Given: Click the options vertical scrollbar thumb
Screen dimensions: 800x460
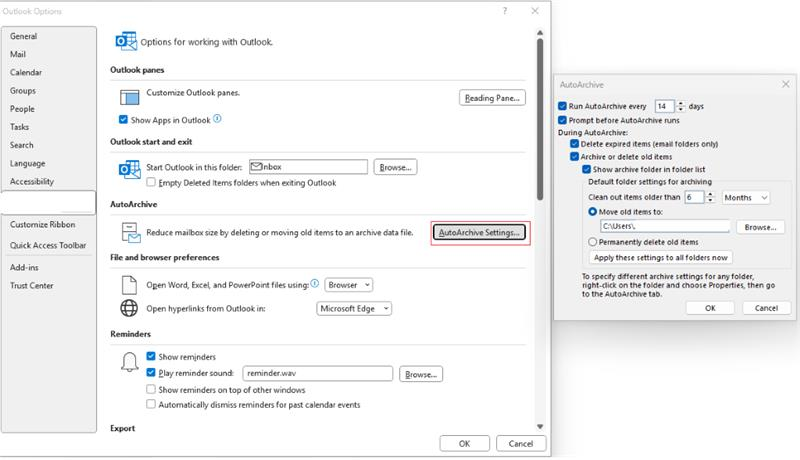Looking at the screenshot, I should click(x=540, y=119).
